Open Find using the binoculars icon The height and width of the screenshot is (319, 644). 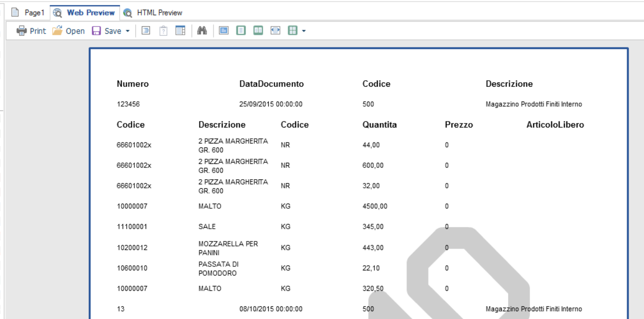tap(201, 31)
